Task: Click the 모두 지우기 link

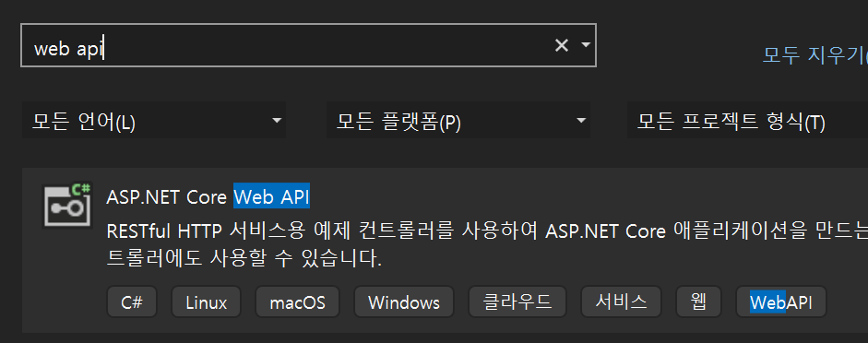Action: tap(814, 54)
